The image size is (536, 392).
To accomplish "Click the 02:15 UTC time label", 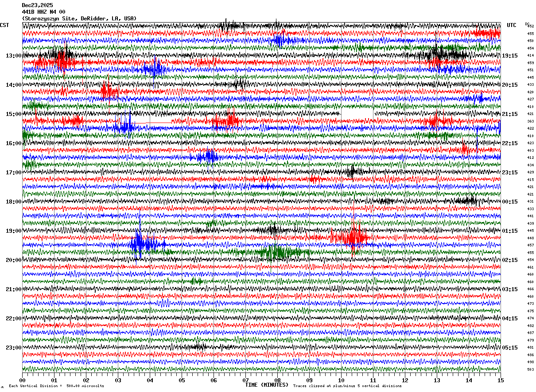I will tap(510, 260).
